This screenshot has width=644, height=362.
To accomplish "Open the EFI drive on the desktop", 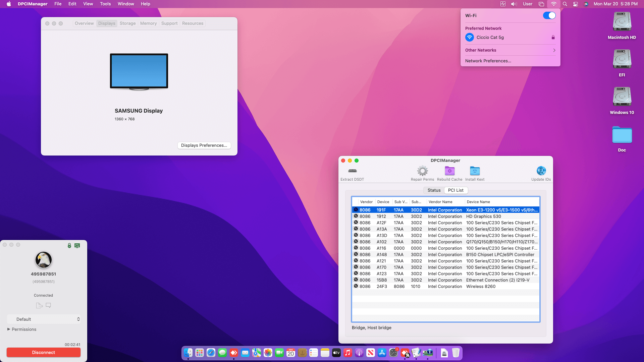I will click(x=622, y=60).
